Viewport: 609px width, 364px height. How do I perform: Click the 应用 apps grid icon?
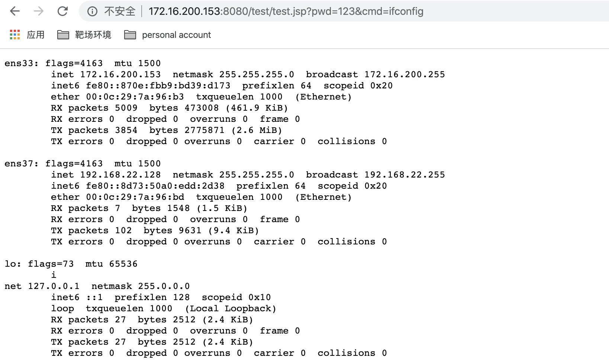[x=14, y=35]
